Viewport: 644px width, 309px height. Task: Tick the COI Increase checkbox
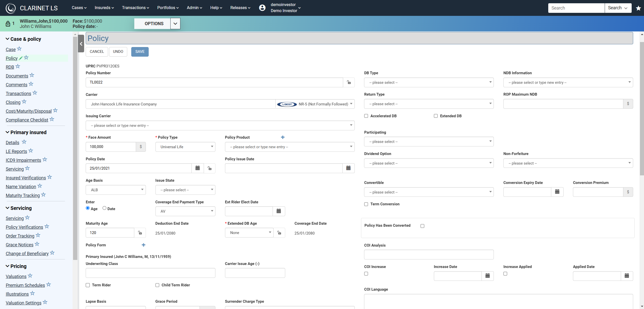pos(366,274)
